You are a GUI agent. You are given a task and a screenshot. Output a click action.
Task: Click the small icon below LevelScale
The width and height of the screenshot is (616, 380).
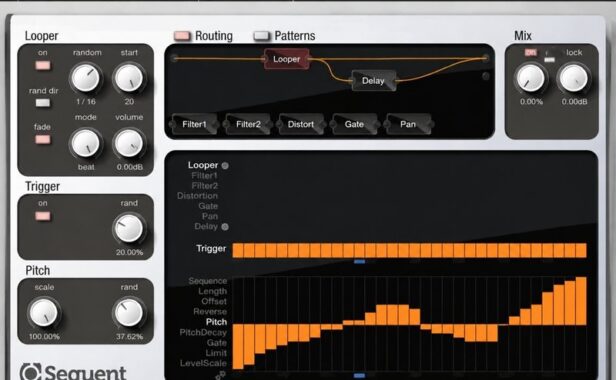coord(221,375)
